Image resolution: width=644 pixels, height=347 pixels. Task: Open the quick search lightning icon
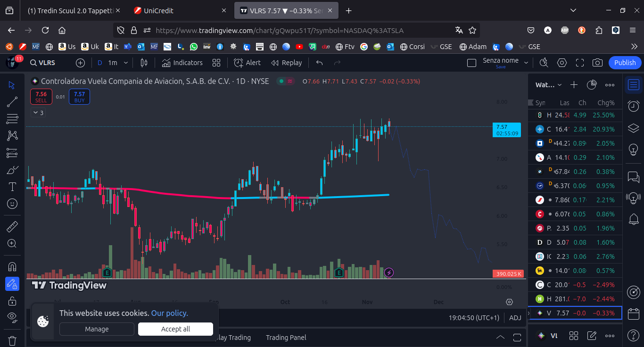coord(544,63)
